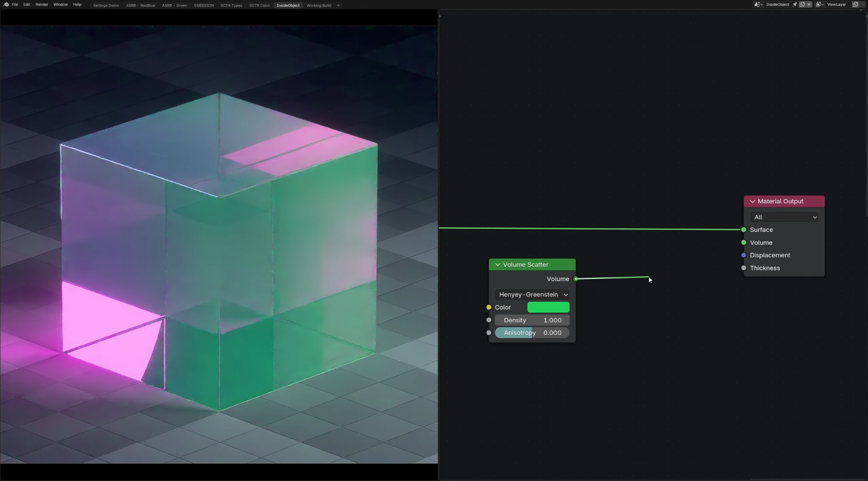
Task: Open the Blender logo app menu
Action: (x=6, y=5)
